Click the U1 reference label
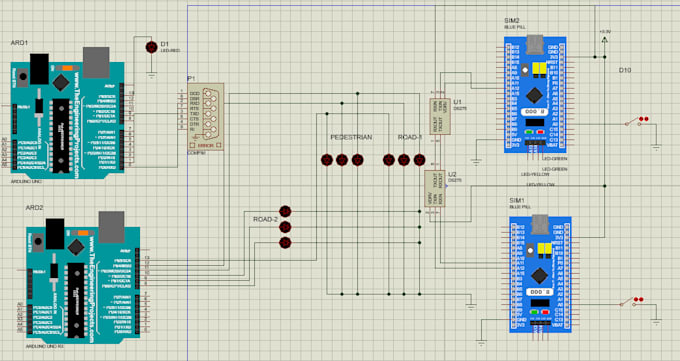 [x=458, y=102]
